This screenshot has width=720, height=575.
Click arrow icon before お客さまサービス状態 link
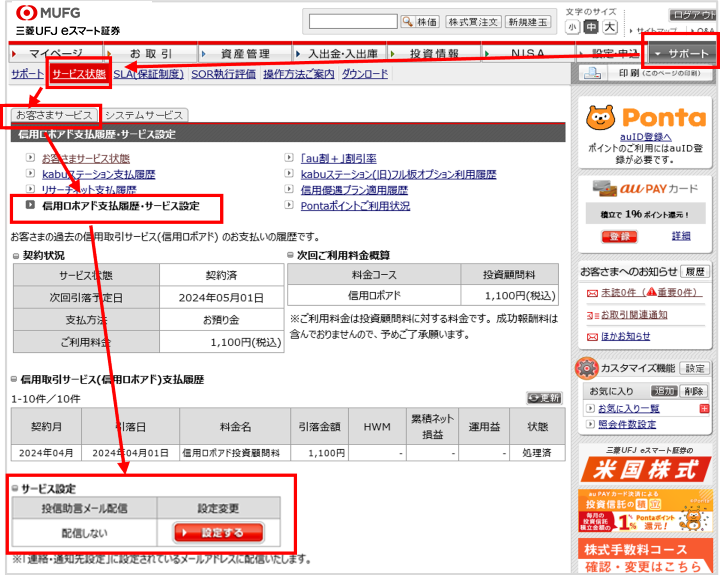point(30,158)
